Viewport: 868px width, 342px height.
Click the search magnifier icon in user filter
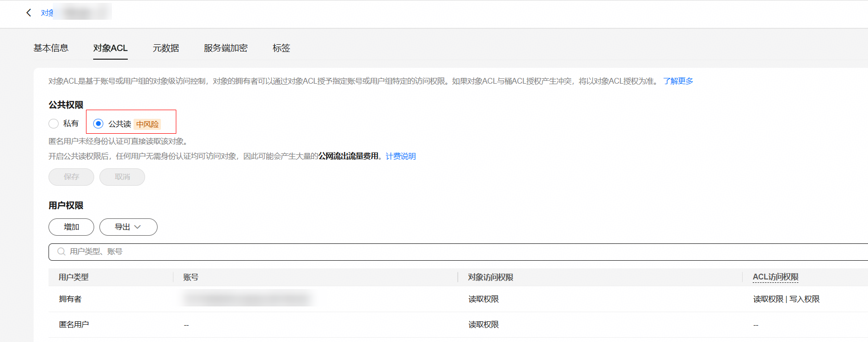coord(61,252)
